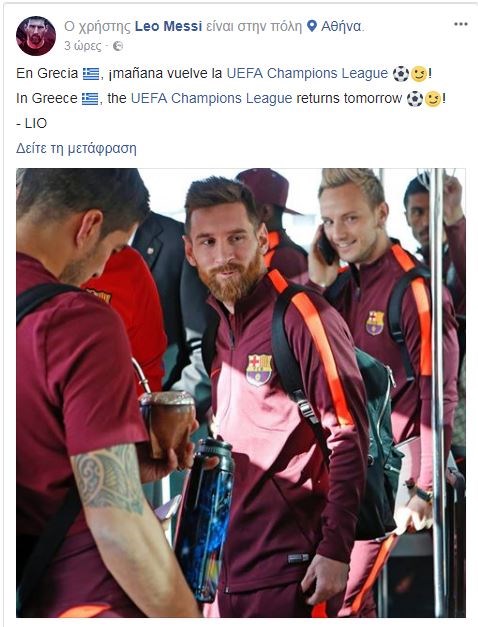Click soccer ball emoji on Spanish line
478x627 pixels.
click(x=401, y=74)
